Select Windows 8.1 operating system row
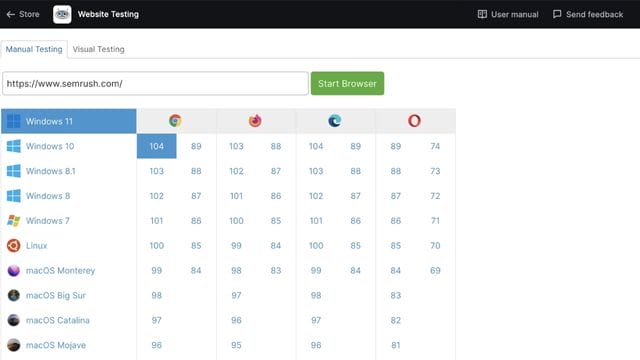 tap(69, 171)
